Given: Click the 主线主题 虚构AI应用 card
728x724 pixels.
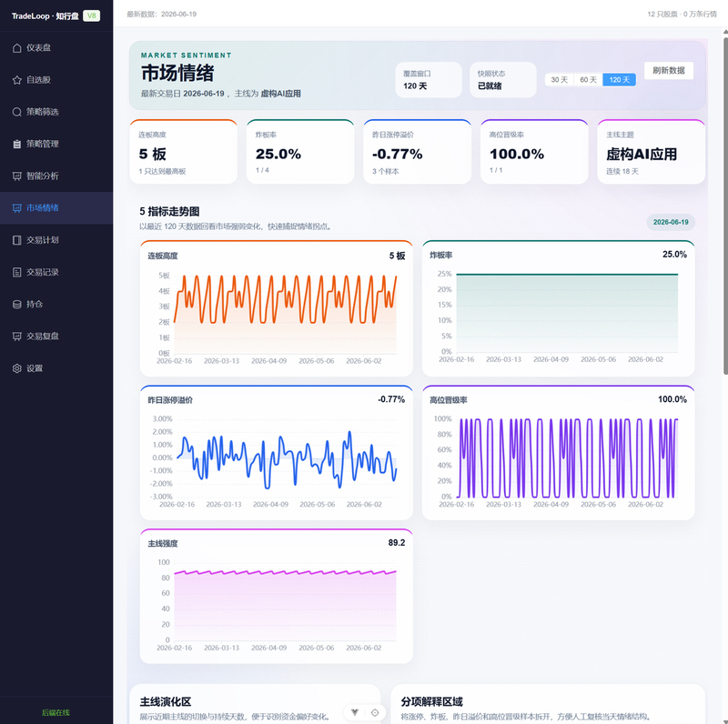Looking at the screenshot, I should (x=651, y=152).
